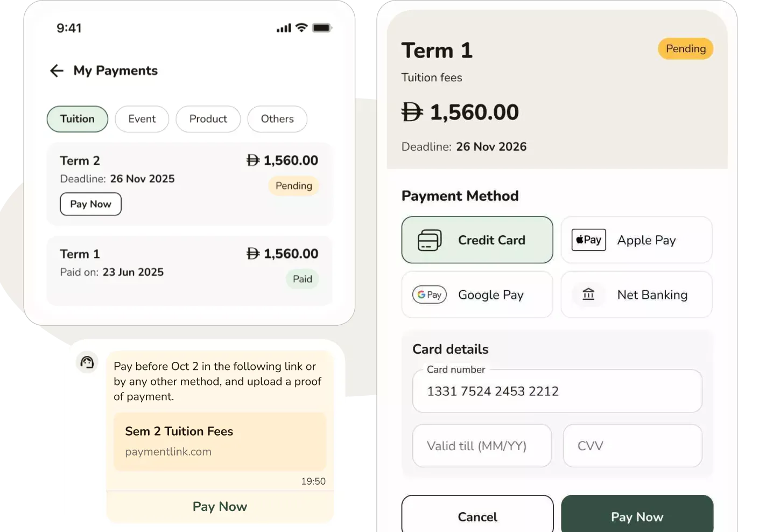Screen dimensions: 759x532
Task: Select Apple Pay as payment method
Action: coord(636,240)
